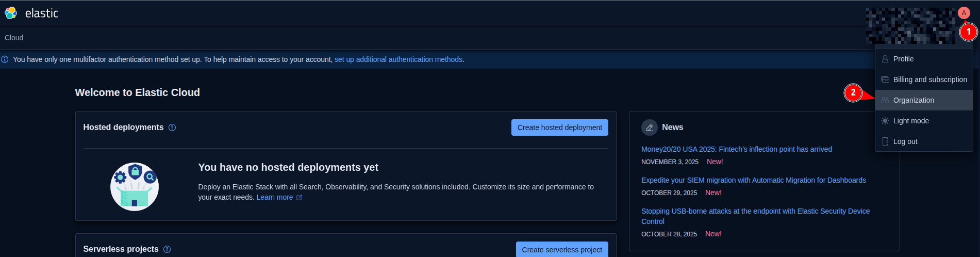Open the SIEM migration news article
Image resolution: width=980 pixels, height=257 pixels.
point(754,180)
